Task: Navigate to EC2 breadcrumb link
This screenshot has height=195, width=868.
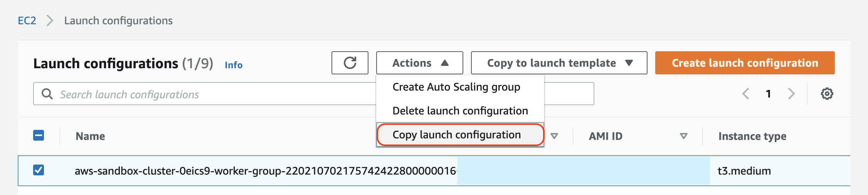Action: 27,20
